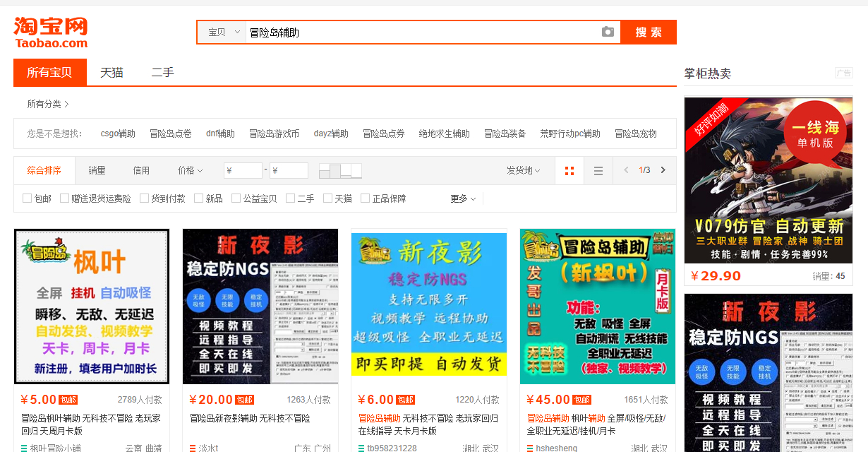
Task: Click suggested search 绝地求生辅助
Action: tap(444, 133)
